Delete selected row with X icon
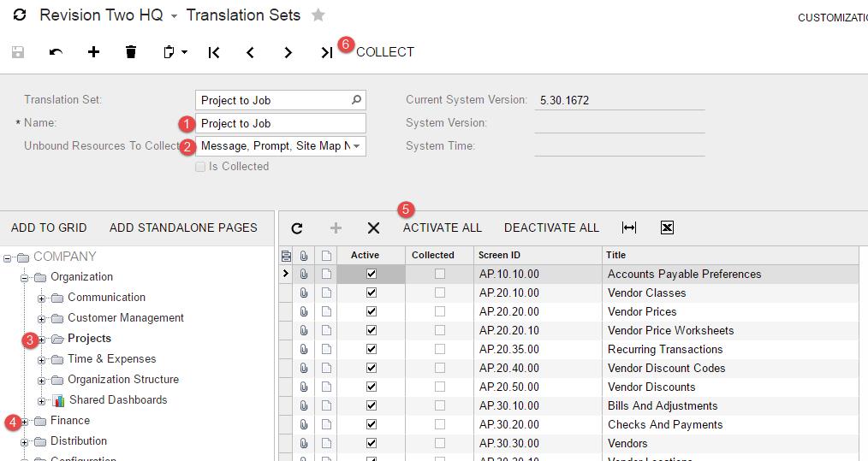This screenshot has width=868, height=461. 374,228
